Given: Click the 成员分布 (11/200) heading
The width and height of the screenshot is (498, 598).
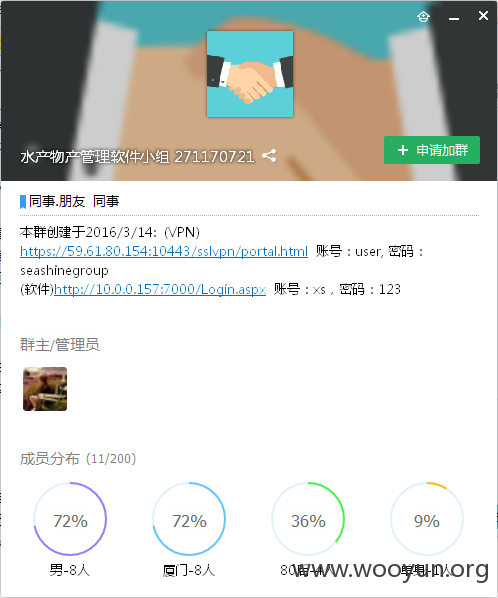Looking at the screenshot, I should [78, 459].
